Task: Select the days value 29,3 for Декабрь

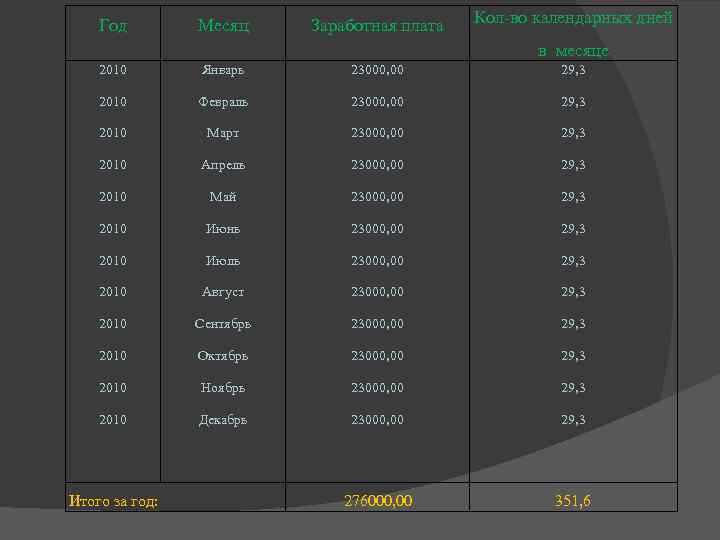Action: pyautogui.click(x=573, y=420)
